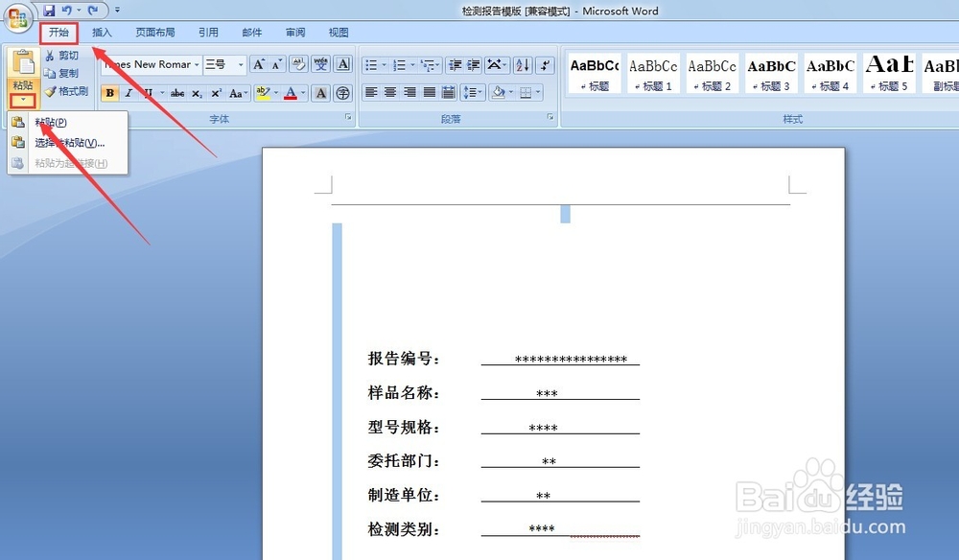Switch to the 开始 tab

click(59, 33)
